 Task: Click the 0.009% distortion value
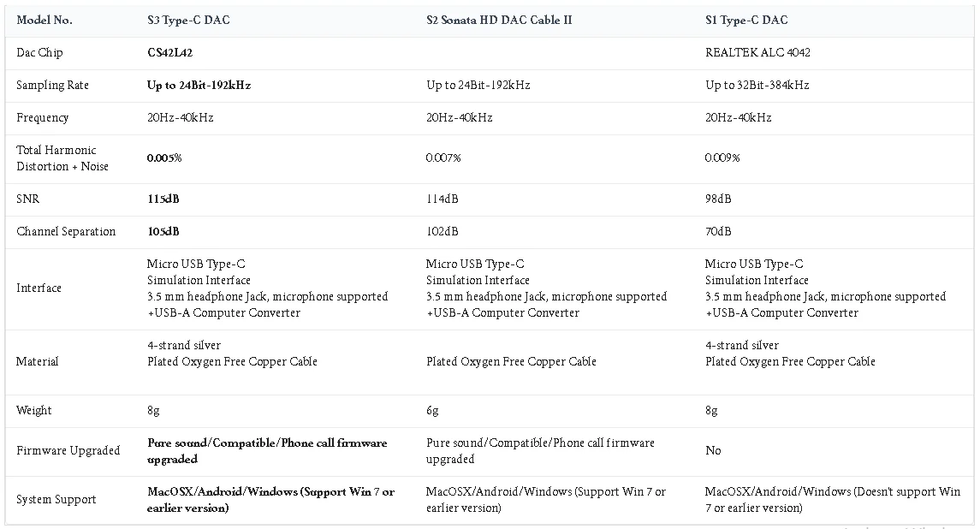(722, 158)
